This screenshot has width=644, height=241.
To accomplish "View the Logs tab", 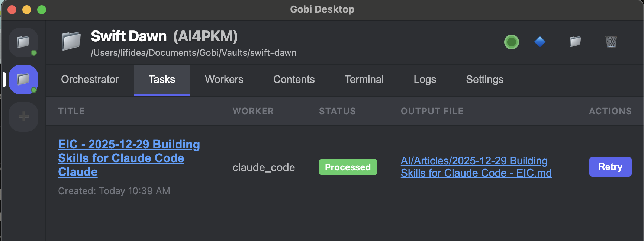I will click(x=425, y=80).
